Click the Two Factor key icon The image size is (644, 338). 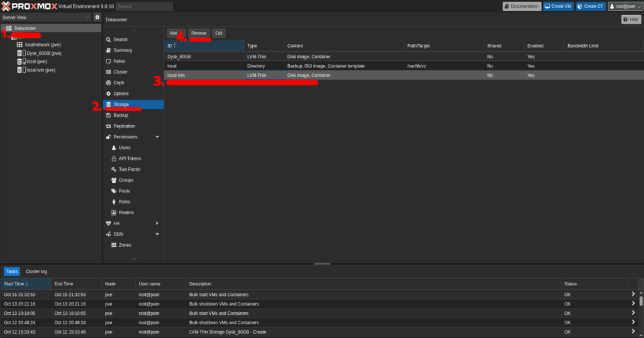tap(114, 170)
